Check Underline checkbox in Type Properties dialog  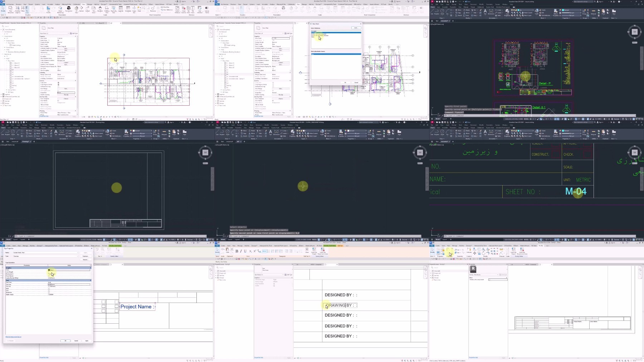click(49, 293)
